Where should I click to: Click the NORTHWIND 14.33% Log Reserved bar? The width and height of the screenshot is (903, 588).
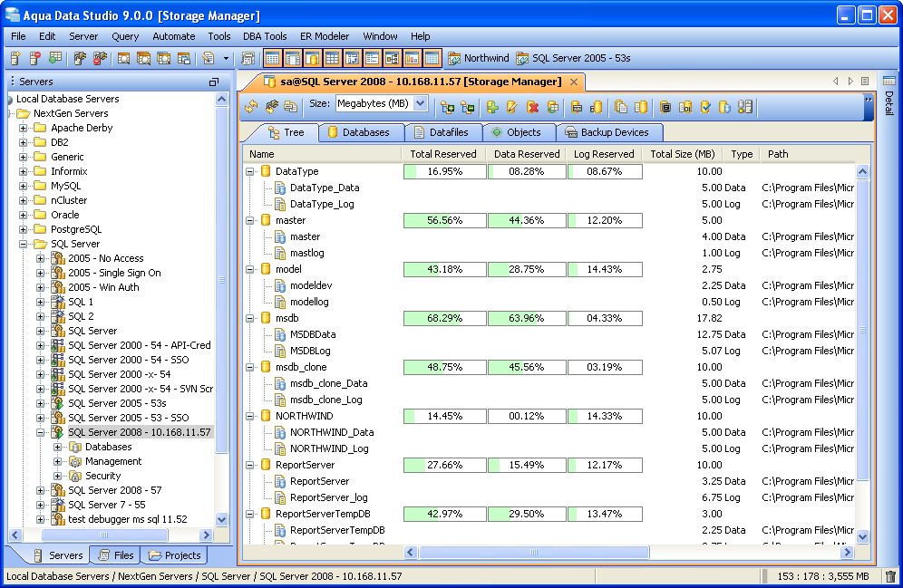605,416
